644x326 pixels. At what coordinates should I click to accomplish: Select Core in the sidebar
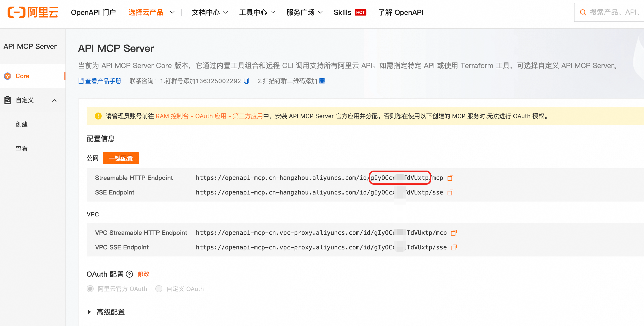[x=33, y=76]
